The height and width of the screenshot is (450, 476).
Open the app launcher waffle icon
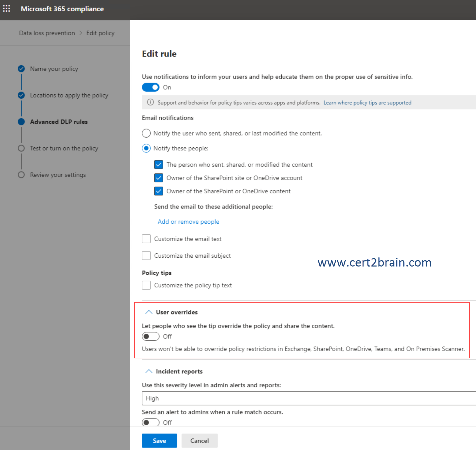click(7, 9)
